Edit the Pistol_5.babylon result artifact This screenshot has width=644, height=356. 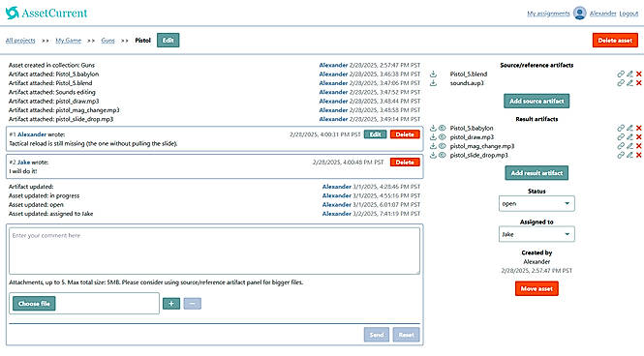pos(629,129)
